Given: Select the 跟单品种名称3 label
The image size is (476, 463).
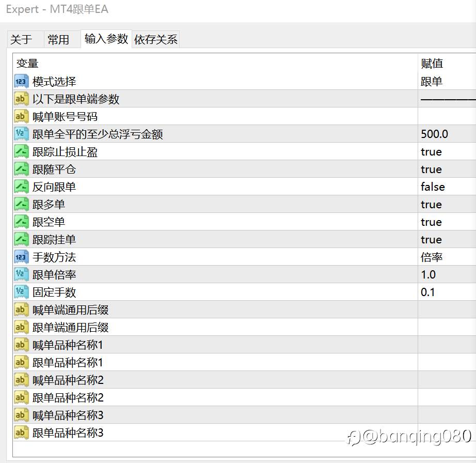Looking at the screenshot, I should [68, 433].
